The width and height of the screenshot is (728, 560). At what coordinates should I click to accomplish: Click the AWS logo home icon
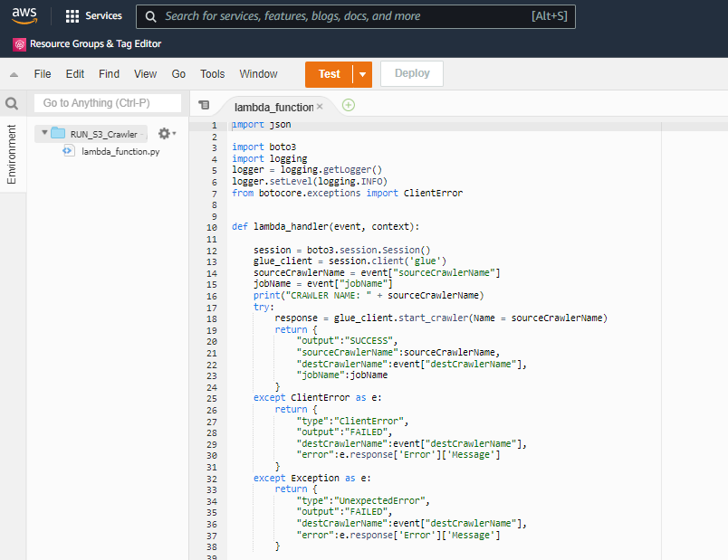(x=24, y=16)
